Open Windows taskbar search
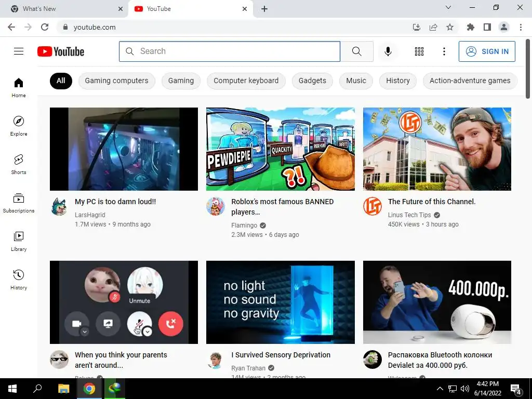Screen dimensions: 532x399 37,389
